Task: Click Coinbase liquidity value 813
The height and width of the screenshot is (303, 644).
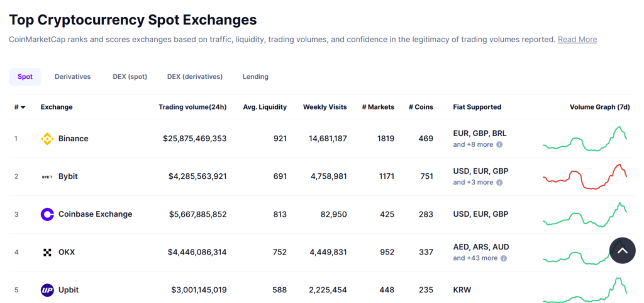Action: pos(280,214)
